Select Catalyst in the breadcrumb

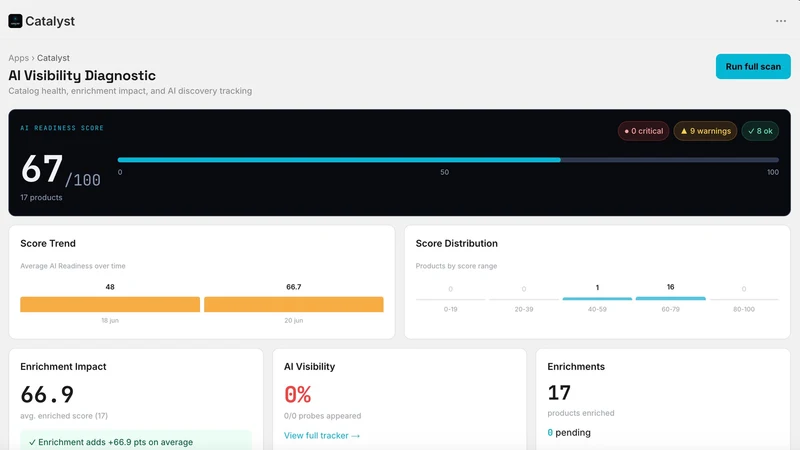pos(53,58)
